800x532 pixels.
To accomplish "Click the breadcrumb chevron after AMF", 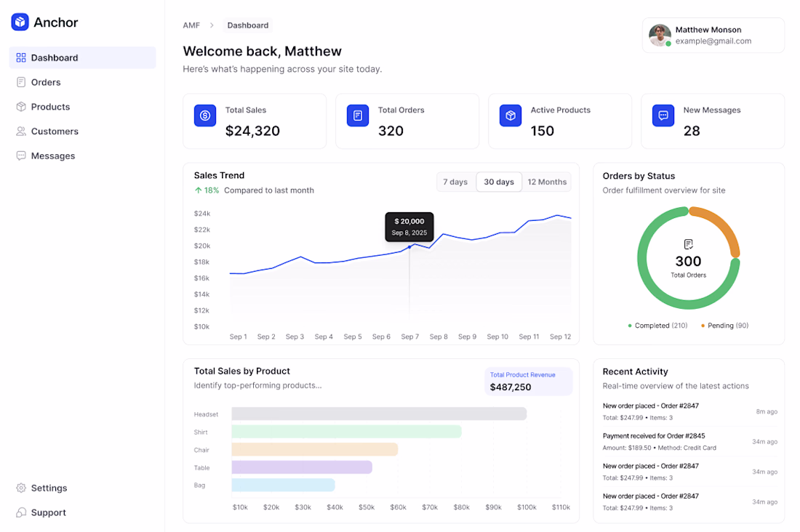I will coord(212,25).
